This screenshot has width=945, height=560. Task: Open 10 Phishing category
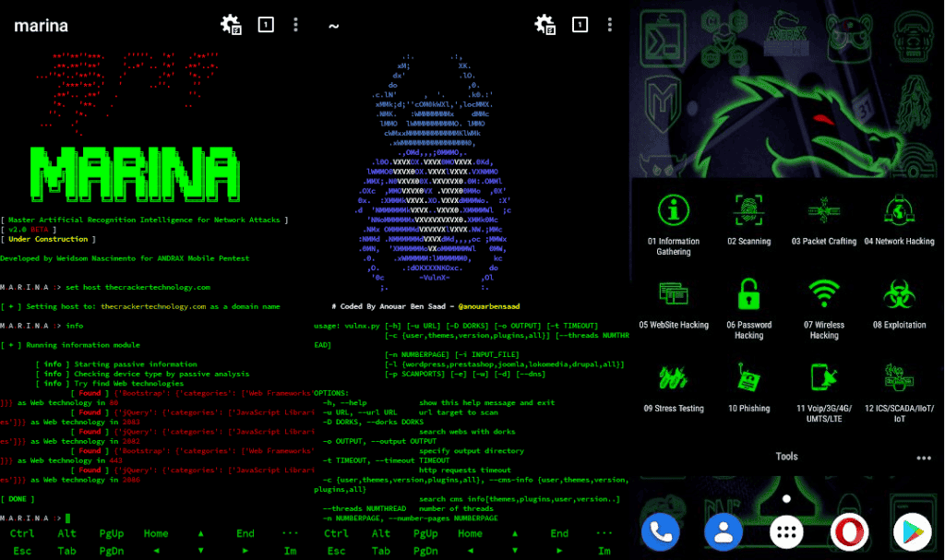749,388
